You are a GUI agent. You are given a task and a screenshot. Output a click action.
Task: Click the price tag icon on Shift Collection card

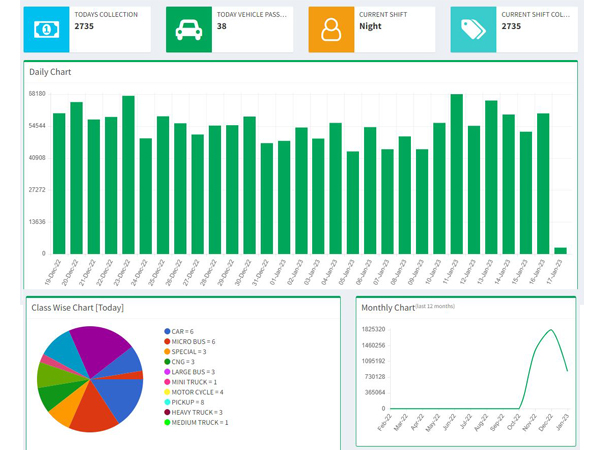point(473,29)
